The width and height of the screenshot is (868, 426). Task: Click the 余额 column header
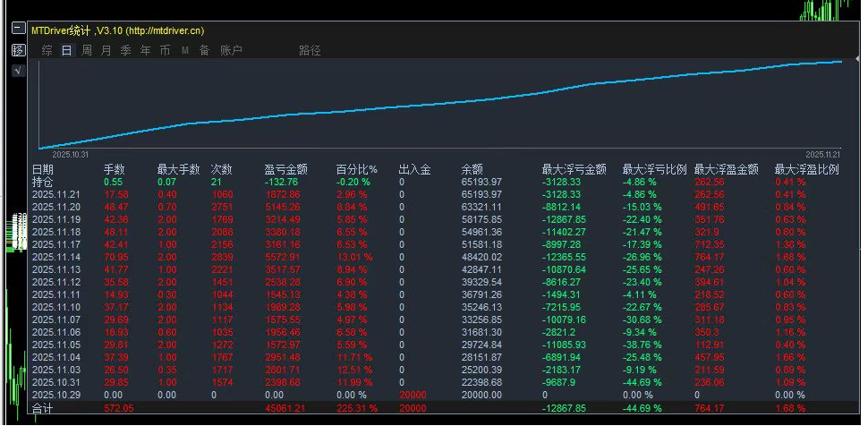472,169
